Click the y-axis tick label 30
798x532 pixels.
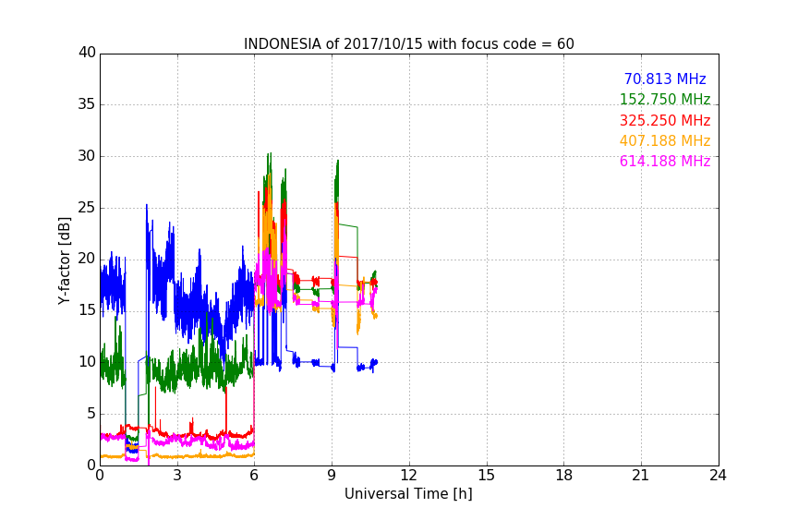tap(87, 156)
